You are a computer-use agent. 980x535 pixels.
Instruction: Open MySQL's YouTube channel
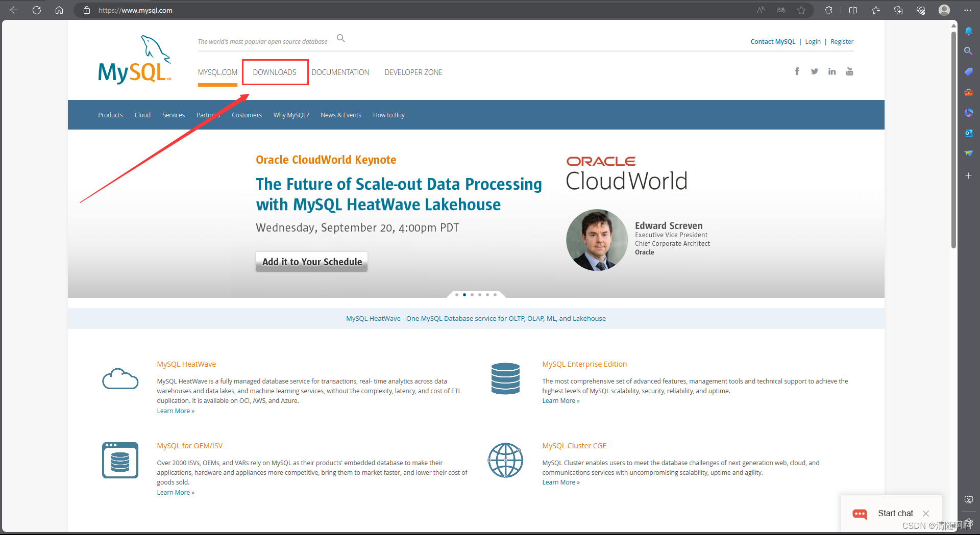click(x=849, y=71)
